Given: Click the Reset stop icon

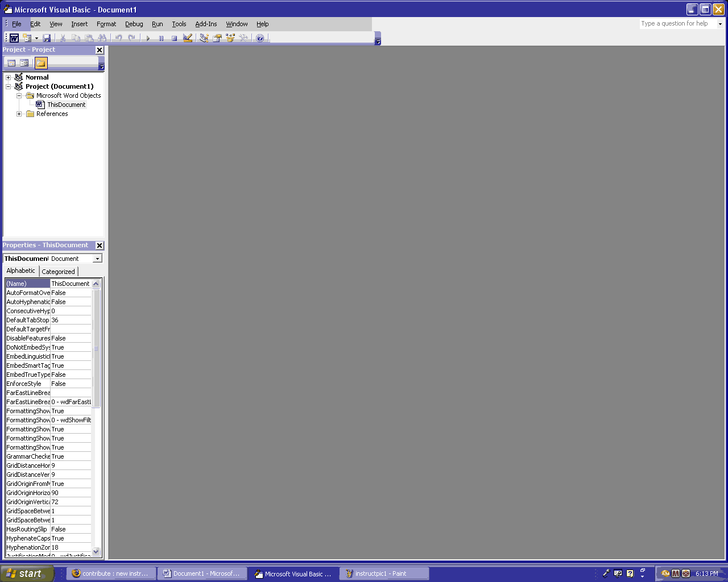Looking at the screenshot, I should coord(174,38).
